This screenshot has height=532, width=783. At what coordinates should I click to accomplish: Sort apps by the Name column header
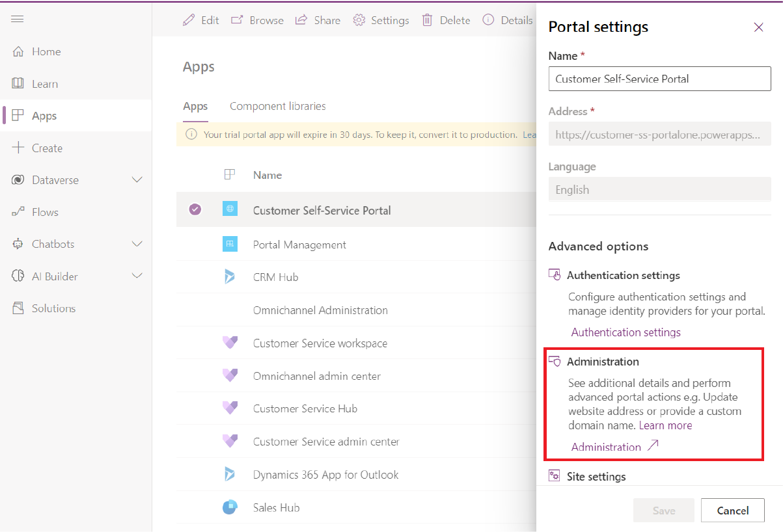coord(268,175)
